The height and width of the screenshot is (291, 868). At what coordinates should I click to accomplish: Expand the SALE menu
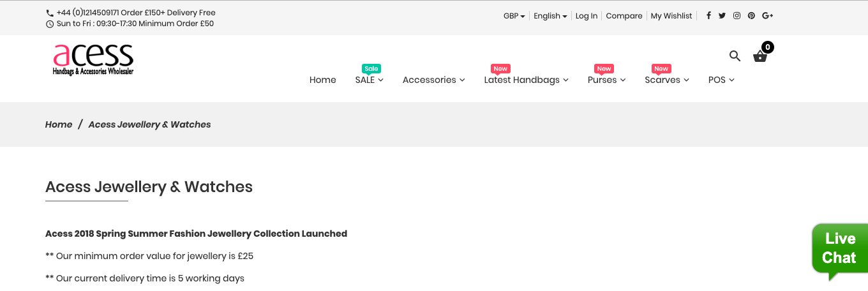click(x=369, y=80)
